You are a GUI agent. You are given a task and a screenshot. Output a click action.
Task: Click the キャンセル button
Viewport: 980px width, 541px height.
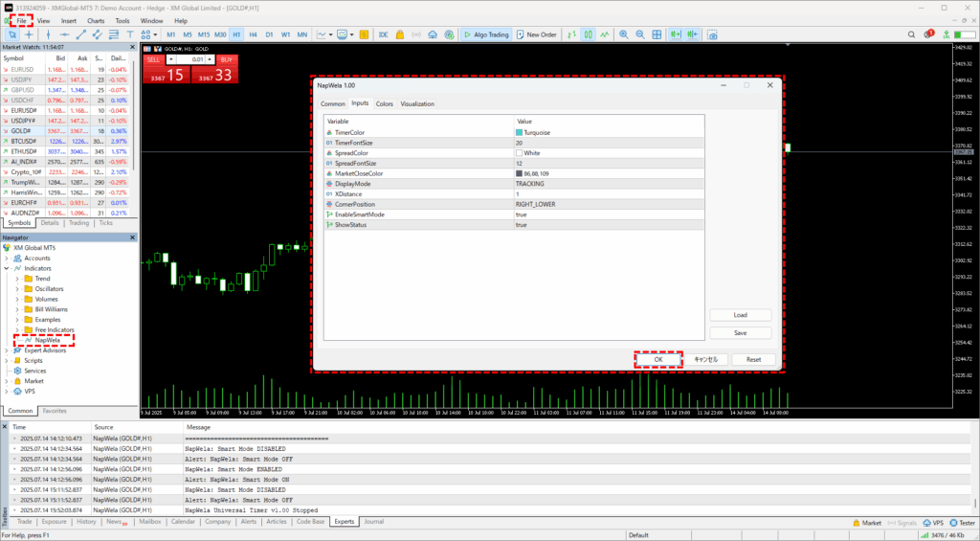(x=705, y=360)
